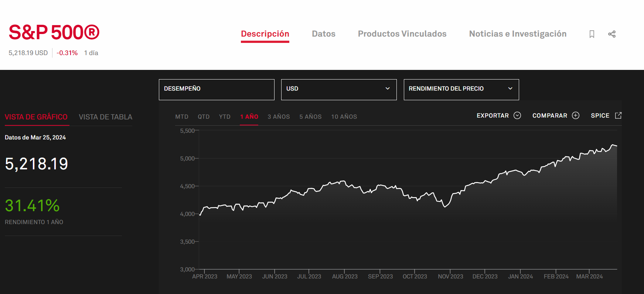The image size is (644, 294).
Task: Select the YTD time range
Action: pos(225,117)
